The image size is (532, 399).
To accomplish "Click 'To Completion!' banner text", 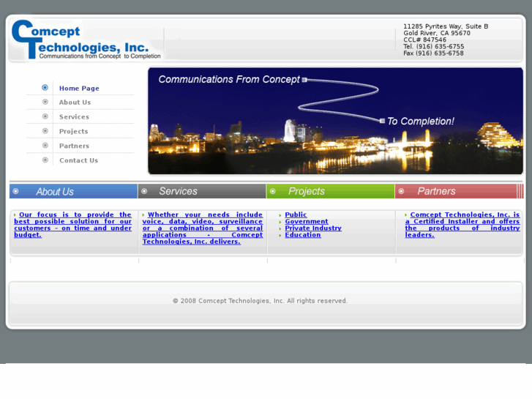I will (x=421, y=122).
